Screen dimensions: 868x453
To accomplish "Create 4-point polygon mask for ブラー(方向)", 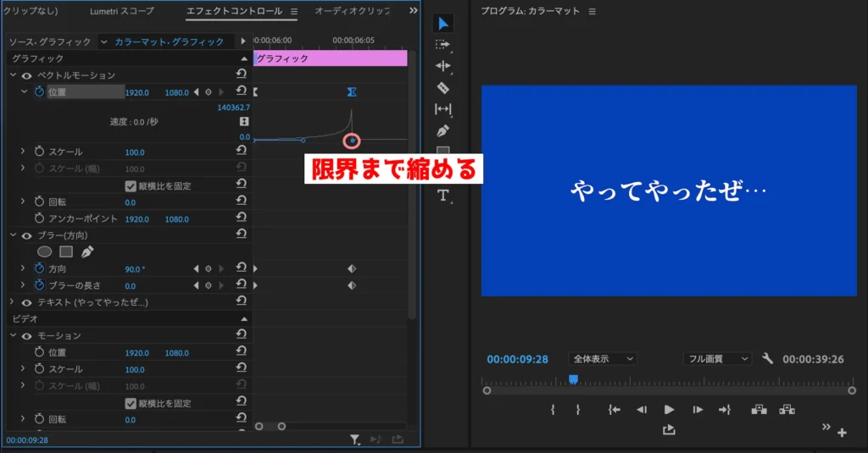I will (66, 251).
